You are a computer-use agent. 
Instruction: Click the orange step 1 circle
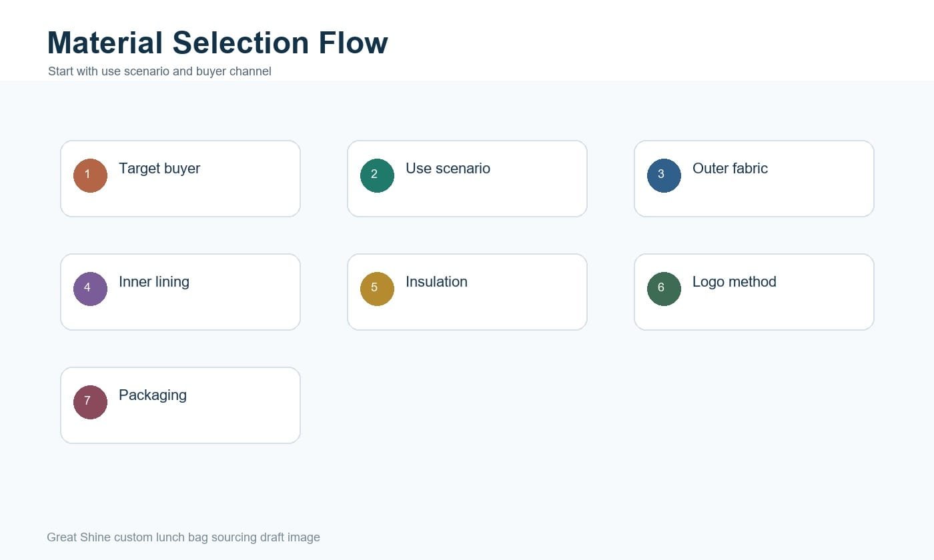click(90, 175)
